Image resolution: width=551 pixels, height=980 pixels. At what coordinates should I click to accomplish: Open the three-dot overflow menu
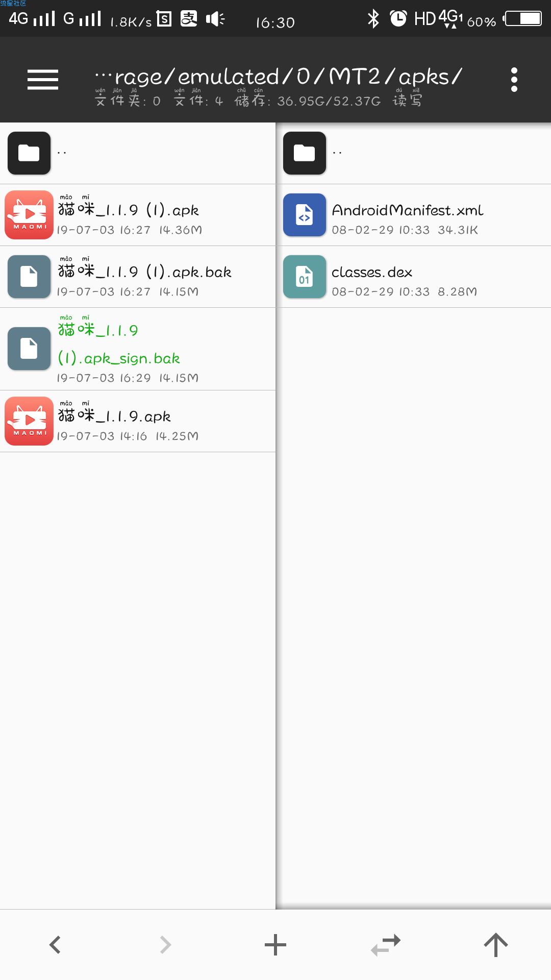pos(514,80)
